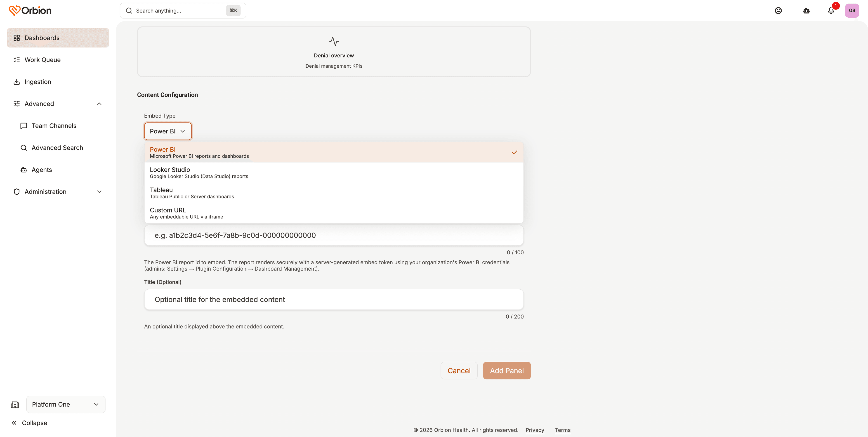868x437 pixels.
Task: Click the Add Panel button
Action: point(507,371)
